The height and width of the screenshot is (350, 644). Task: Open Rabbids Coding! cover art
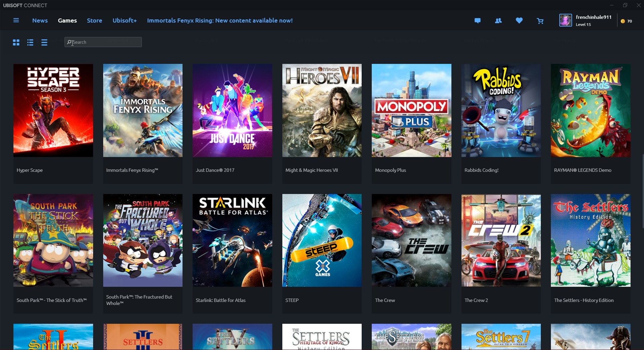tap(501, 111)
